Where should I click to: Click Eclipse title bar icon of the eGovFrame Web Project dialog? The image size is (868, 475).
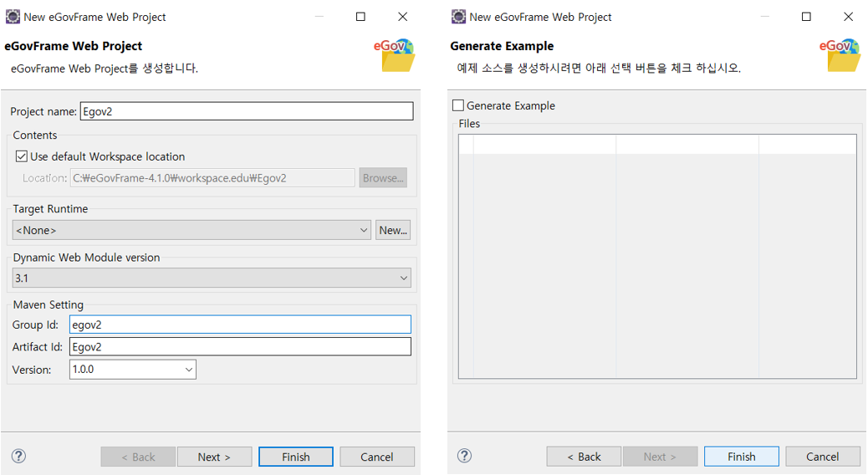coord(13,17)
